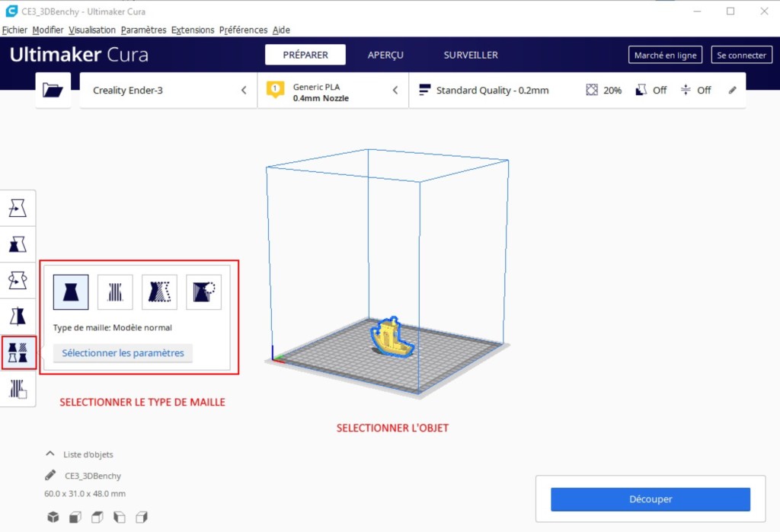
Task: Select CE3_3DBenchy in object list
Action: (x=93, y=476)
